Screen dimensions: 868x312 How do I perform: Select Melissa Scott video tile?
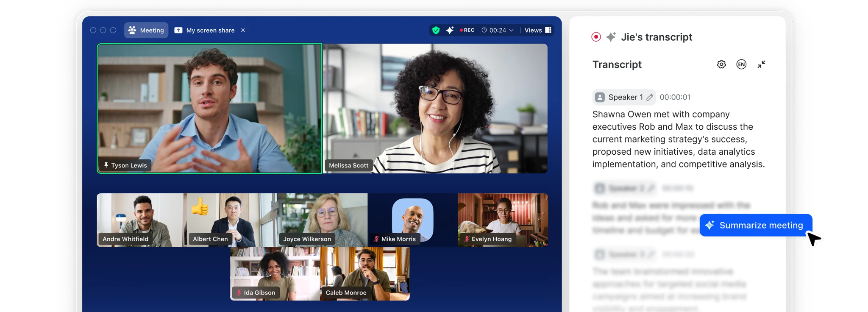pyautogui.click(x=435, y=109)
